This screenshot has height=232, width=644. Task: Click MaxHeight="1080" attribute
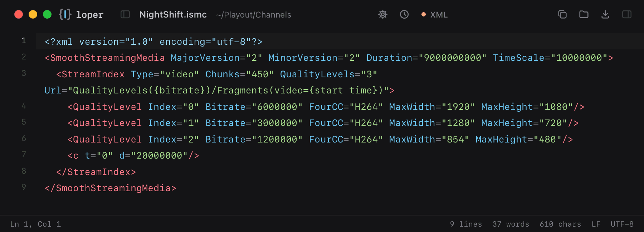527,107
